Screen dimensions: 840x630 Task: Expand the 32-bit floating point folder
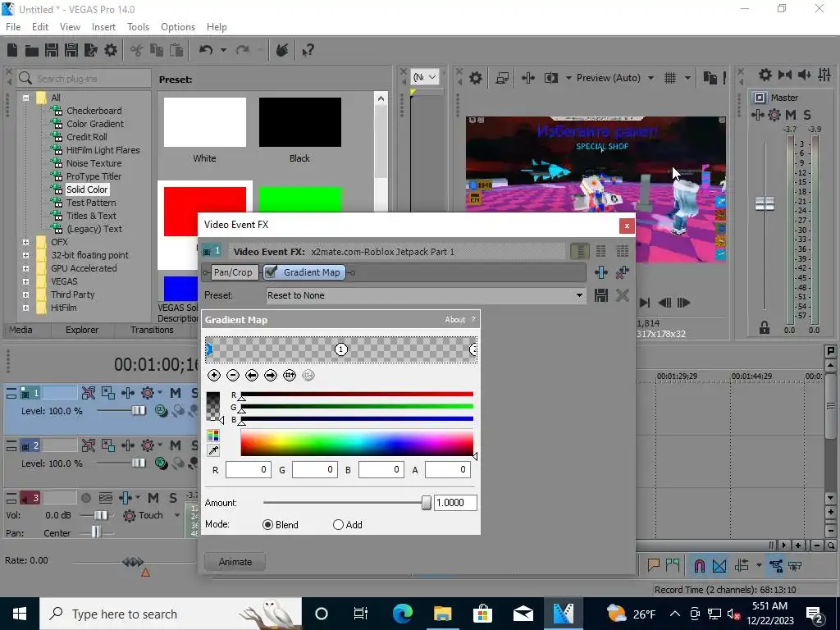pos(25,256)
